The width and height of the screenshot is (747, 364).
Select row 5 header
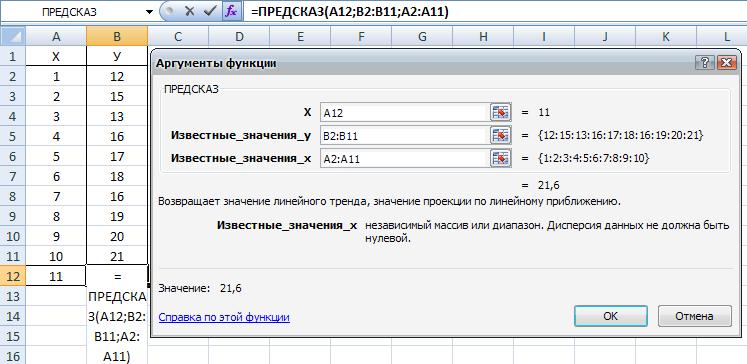click(x=13, y=137)
